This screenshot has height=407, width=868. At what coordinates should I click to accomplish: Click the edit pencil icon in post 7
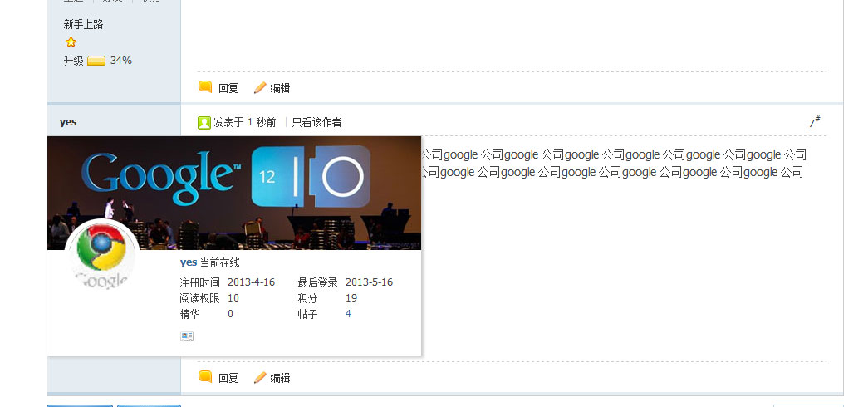(x=260, y=378)
